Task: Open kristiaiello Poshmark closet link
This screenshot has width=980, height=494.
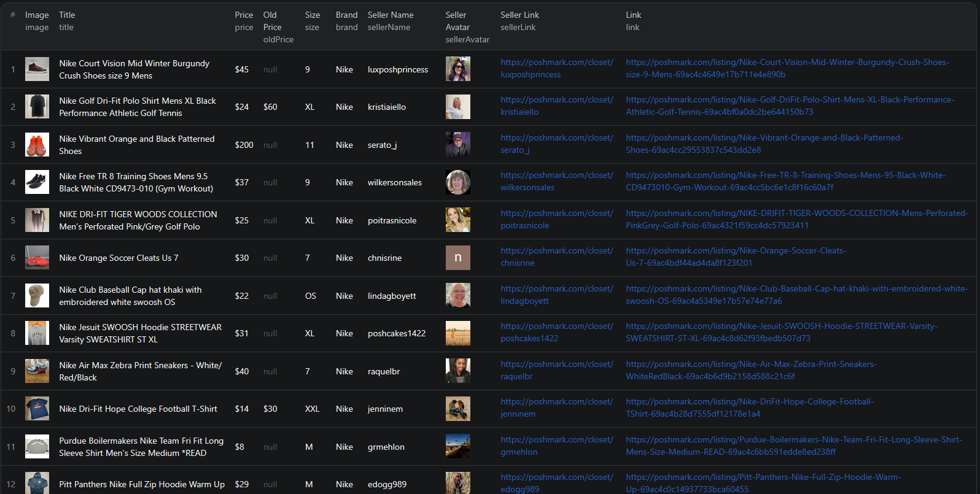Action: click(556, 106)
